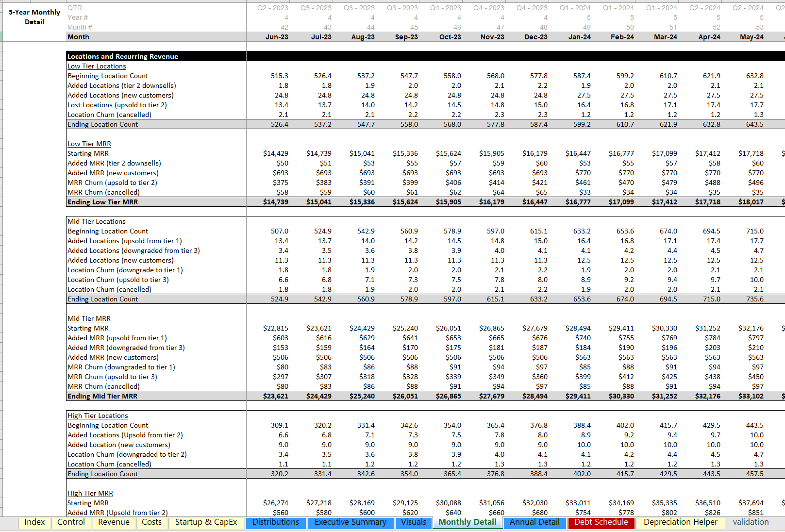Select the Costs sheet tab

[x=151, y=522]
